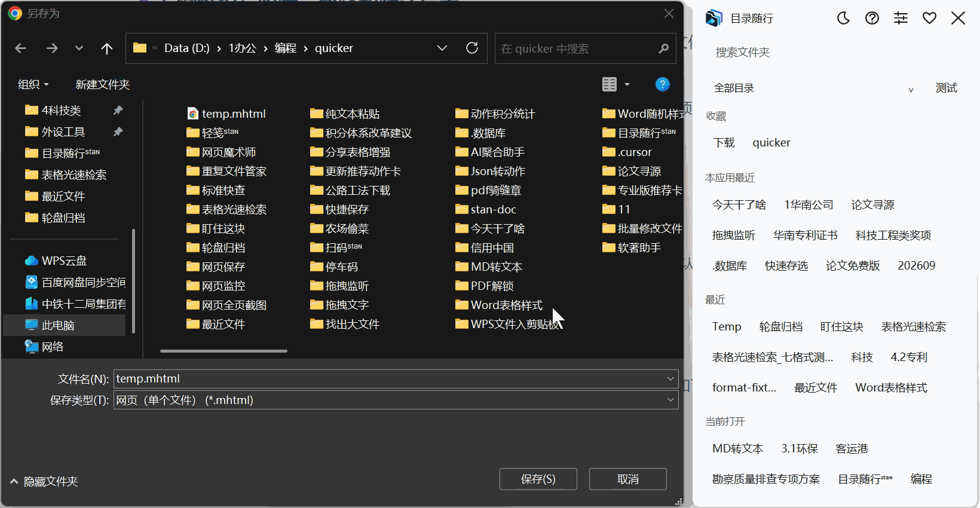Click the search magnifier icon

tap(663, 48)
